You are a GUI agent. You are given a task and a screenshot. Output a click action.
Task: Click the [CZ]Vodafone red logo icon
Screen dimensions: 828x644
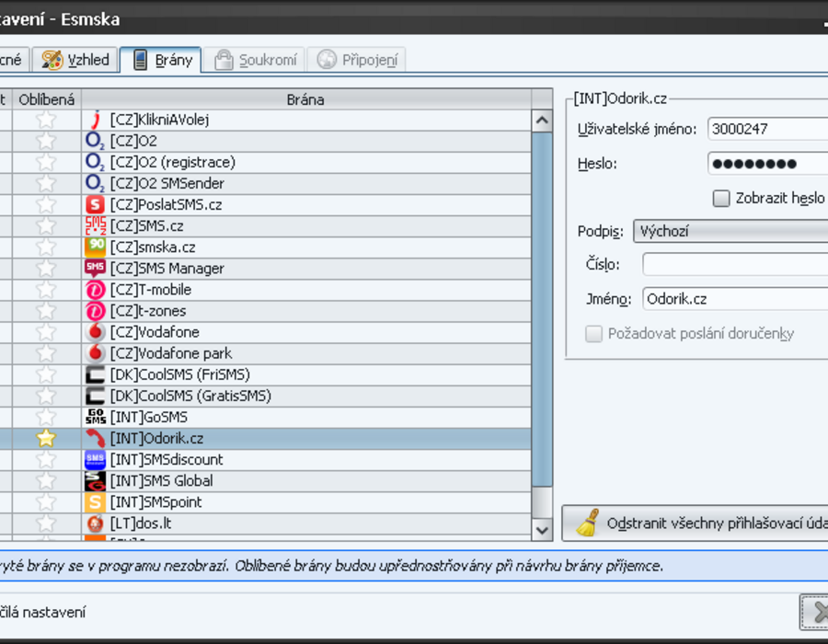95,332
